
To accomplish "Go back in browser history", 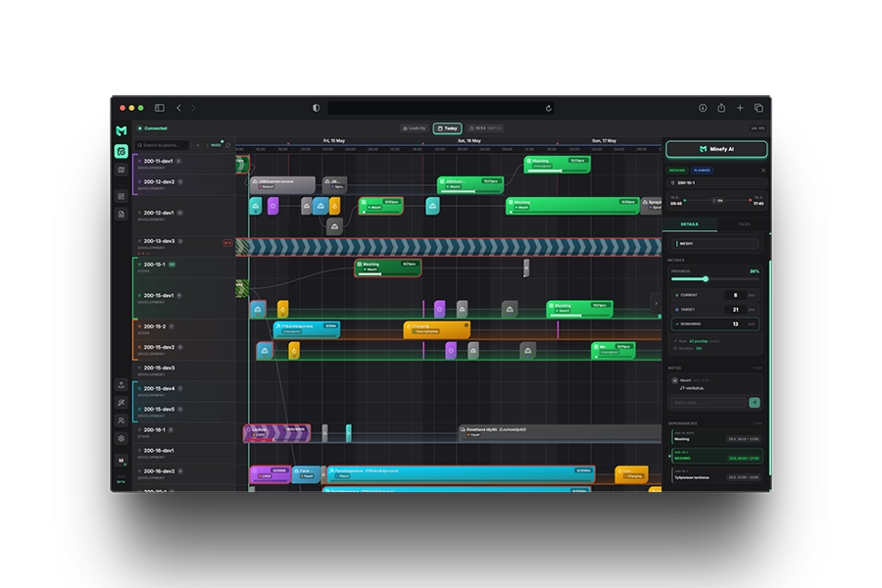I will (x=179, y=108).
